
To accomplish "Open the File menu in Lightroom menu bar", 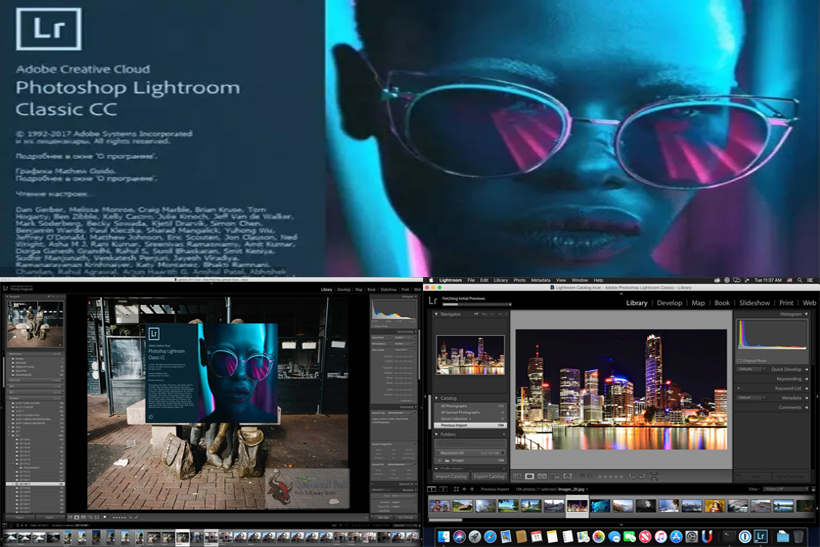I will point(471,280).
